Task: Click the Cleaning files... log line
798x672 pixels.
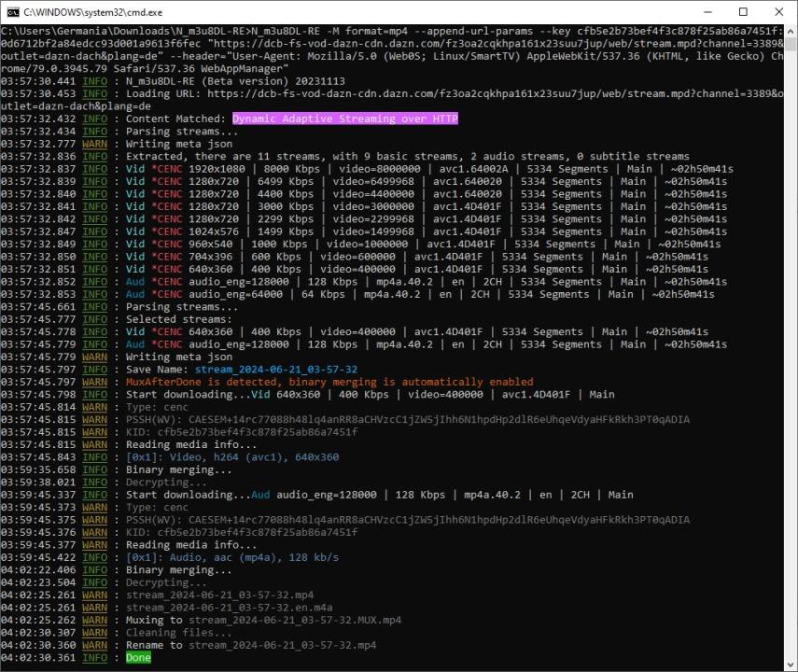Action: click(172, 633)
